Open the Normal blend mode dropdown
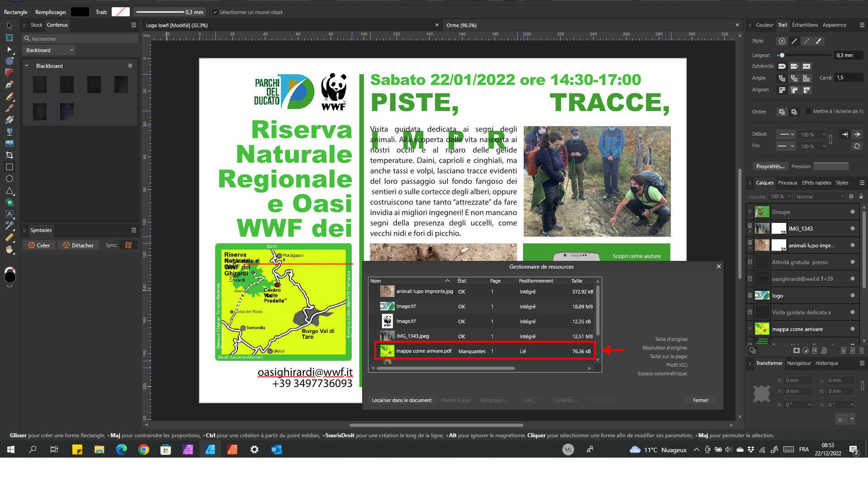 (820, 197)
